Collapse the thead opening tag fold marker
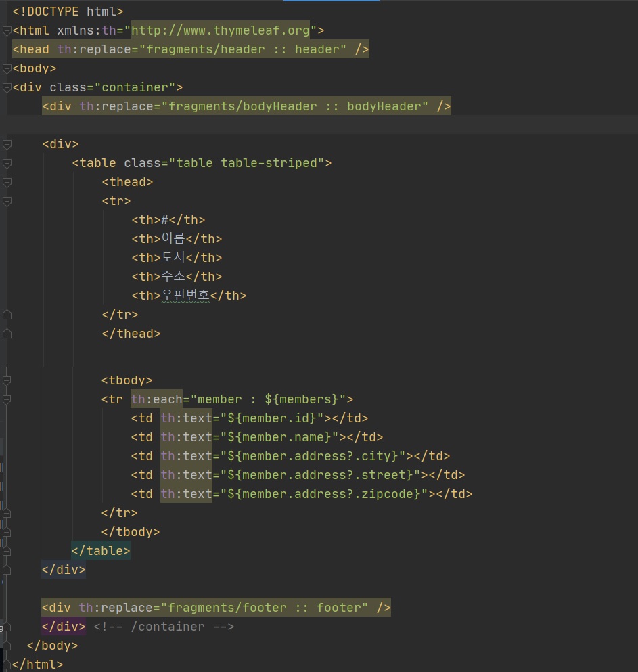Screen dimensions: 638x672 [x=6, y=182]
